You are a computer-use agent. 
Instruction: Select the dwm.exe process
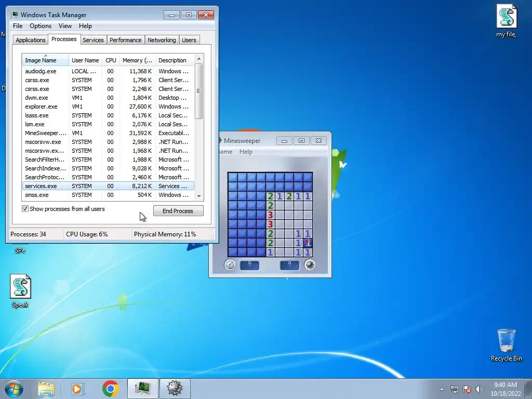tap(108, 98)
